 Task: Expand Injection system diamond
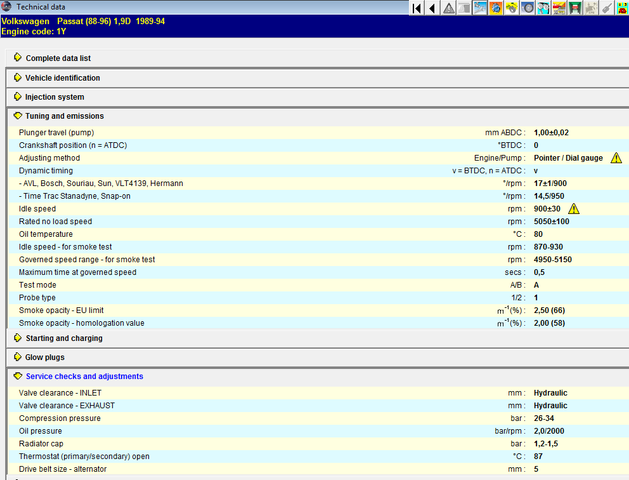(x=17, y=96)
